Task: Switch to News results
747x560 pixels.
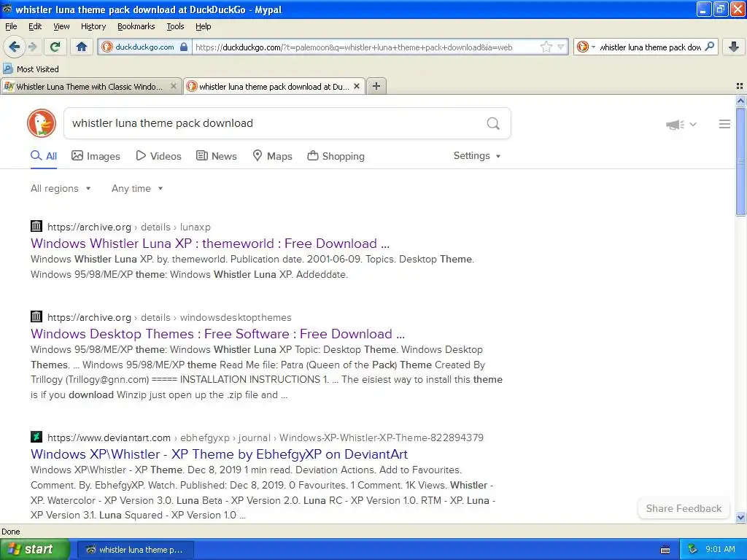Action: point(217,156)
